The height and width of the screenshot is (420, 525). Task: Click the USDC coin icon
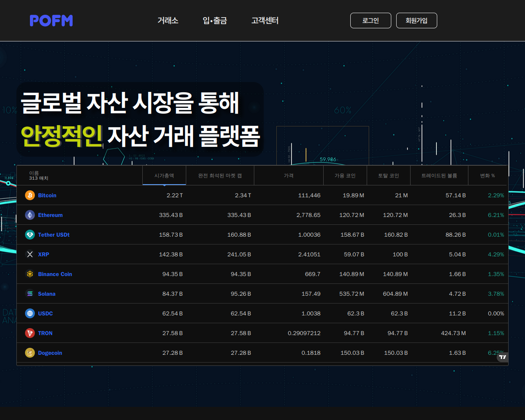coord(30,313)
